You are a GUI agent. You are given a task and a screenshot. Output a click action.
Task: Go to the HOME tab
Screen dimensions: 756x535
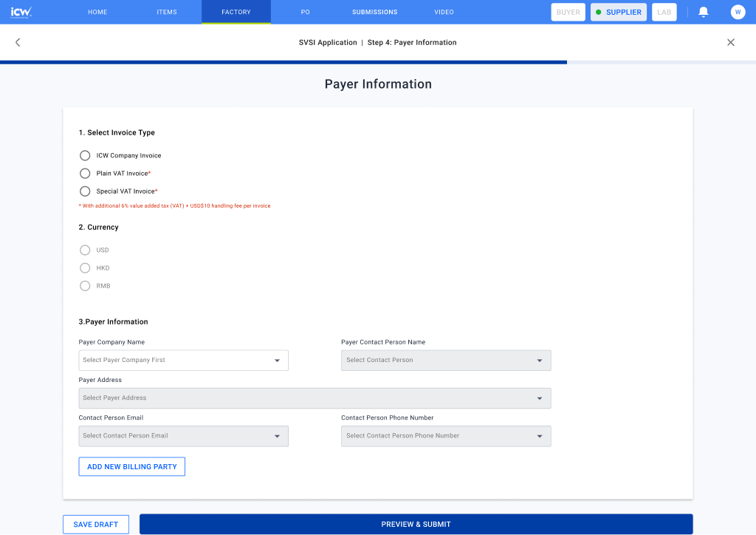[x=97, y=12]
